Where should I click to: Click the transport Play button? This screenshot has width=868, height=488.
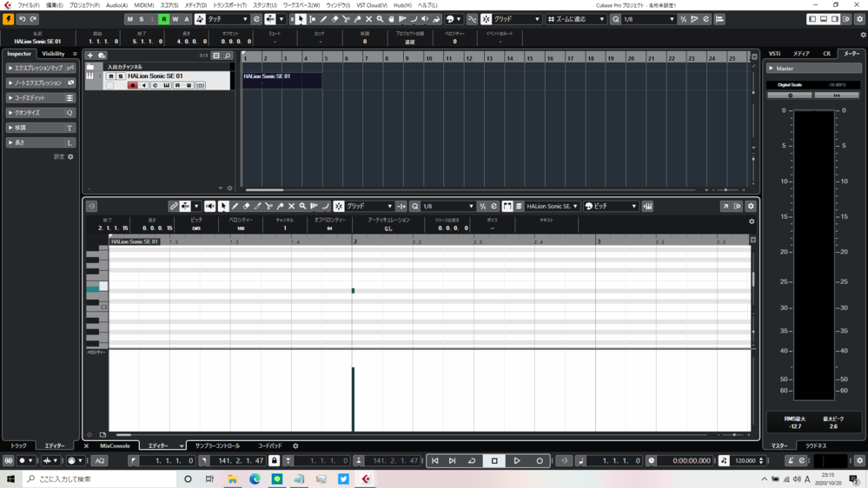516,461
